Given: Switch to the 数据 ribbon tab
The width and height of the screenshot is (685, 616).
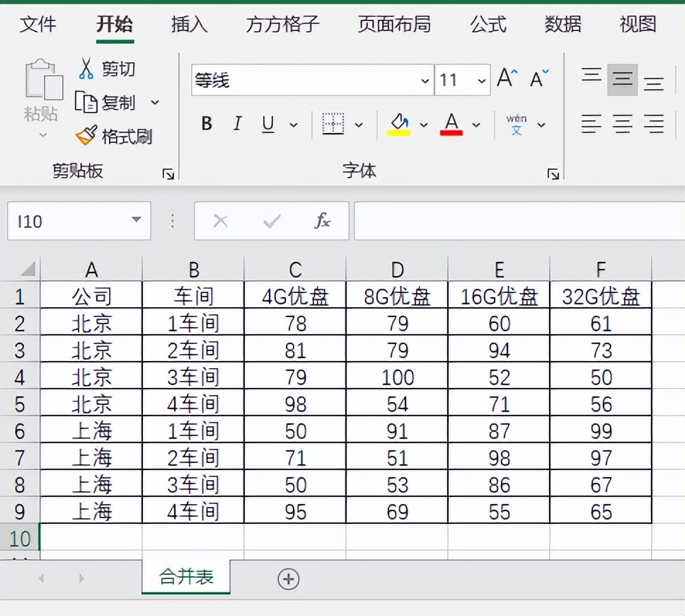Looking at the screenshot, I should [563, 25].
